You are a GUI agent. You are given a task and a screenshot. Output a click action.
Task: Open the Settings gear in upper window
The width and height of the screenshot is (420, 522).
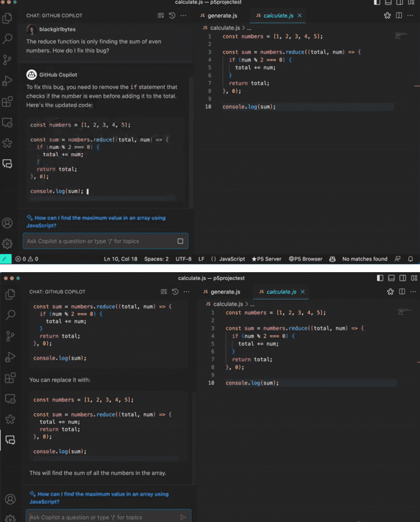(8, 244)
